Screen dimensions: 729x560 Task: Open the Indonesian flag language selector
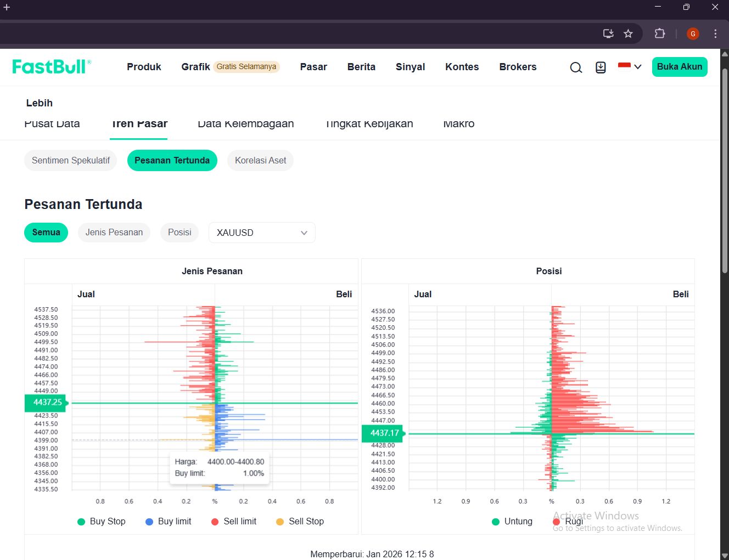(x=630, y=67)
